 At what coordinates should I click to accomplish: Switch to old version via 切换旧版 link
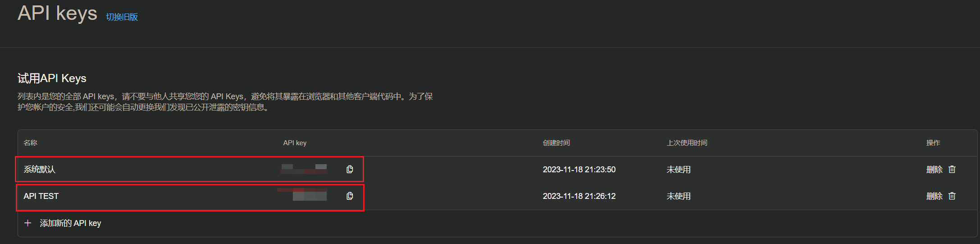(x=122, y=17)
